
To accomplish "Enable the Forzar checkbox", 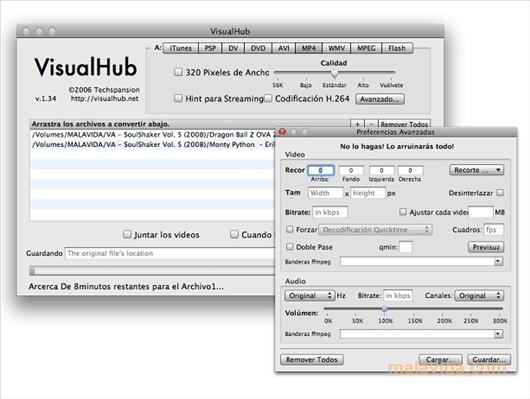I will click(x=290, y=229).
